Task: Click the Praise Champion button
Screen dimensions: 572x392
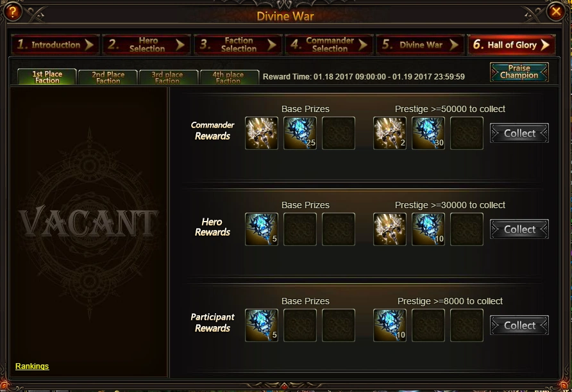Action: (519, 72)
